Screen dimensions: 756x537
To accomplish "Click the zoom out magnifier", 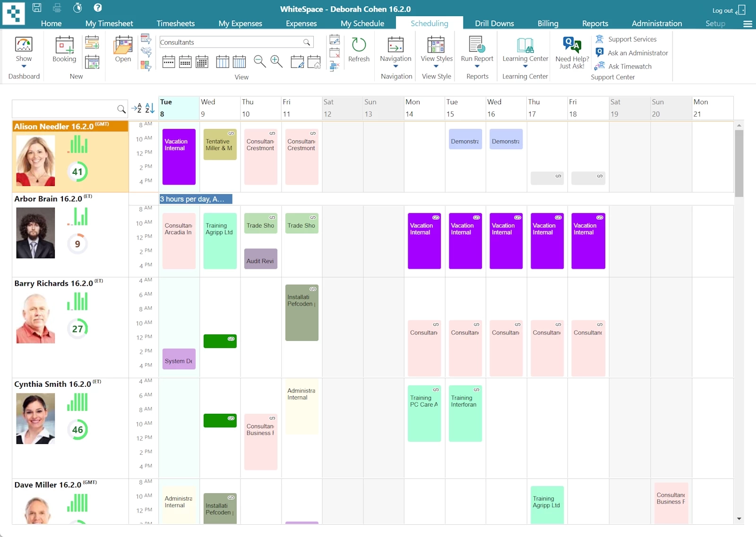I will tap(259, 61).
